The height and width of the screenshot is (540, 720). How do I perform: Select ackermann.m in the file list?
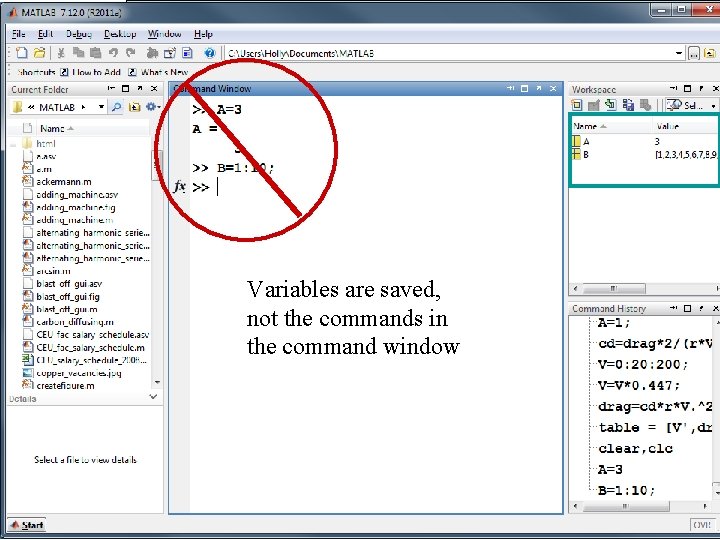pos(57,182)
